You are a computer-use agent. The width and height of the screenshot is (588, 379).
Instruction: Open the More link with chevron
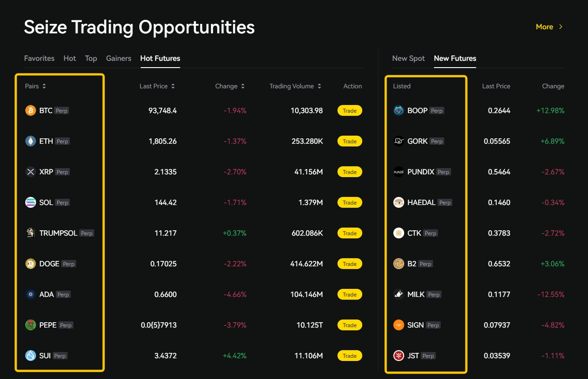pos(549,27)
